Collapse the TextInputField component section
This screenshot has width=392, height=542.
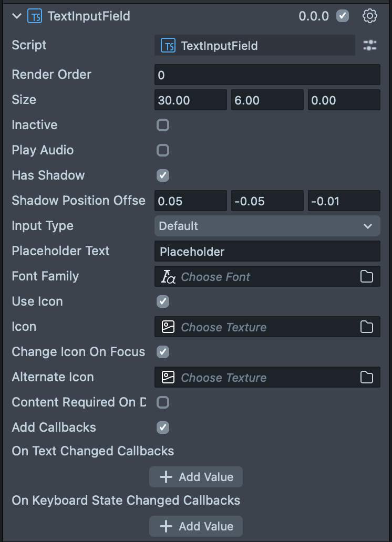[17, 16]
